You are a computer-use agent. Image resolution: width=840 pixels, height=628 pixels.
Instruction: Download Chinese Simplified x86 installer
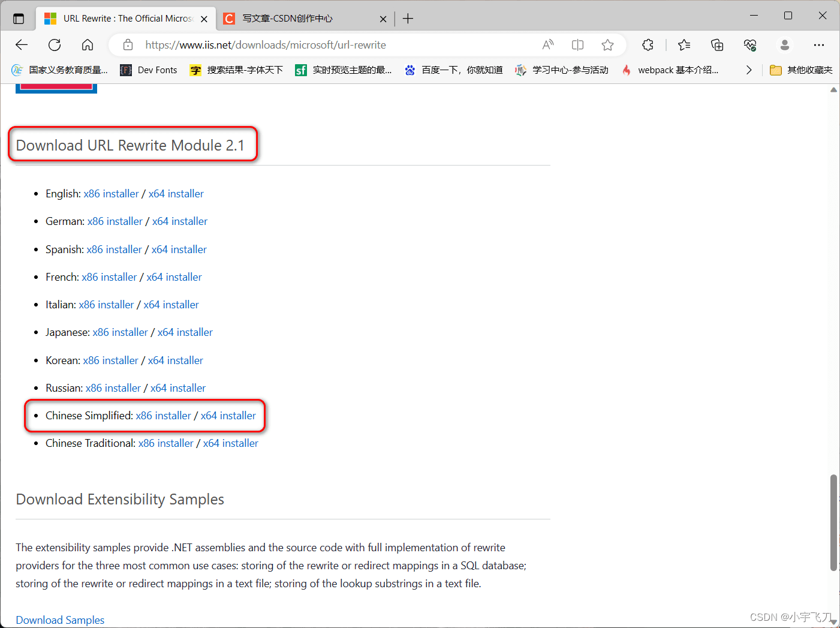tap(164, 416)
